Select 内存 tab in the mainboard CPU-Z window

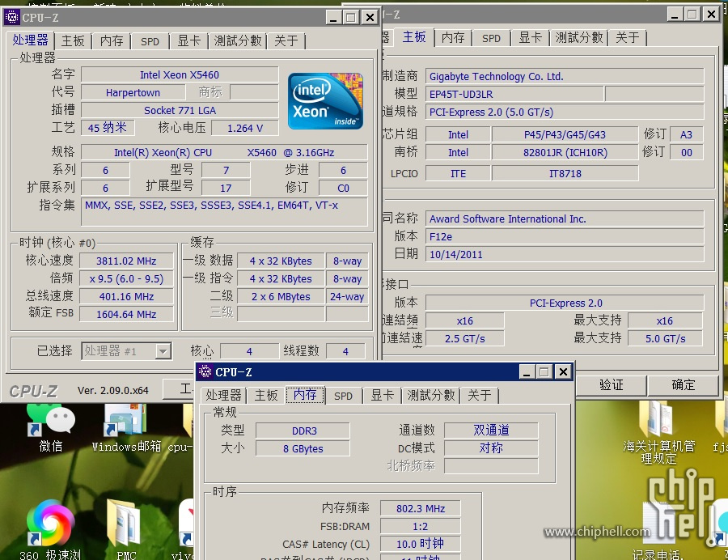pos(453,37)
